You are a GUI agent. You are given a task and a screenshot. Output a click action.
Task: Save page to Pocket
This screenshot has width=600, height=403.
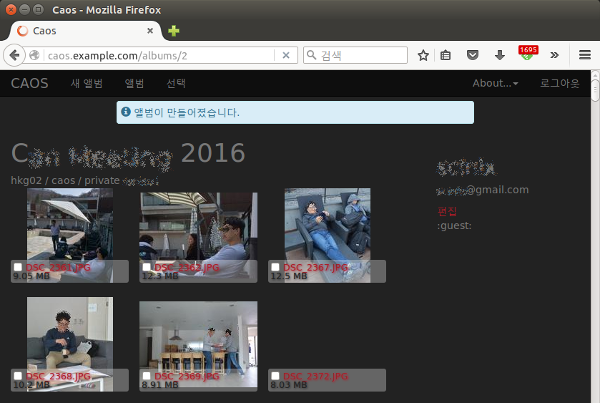click(473, 56)
